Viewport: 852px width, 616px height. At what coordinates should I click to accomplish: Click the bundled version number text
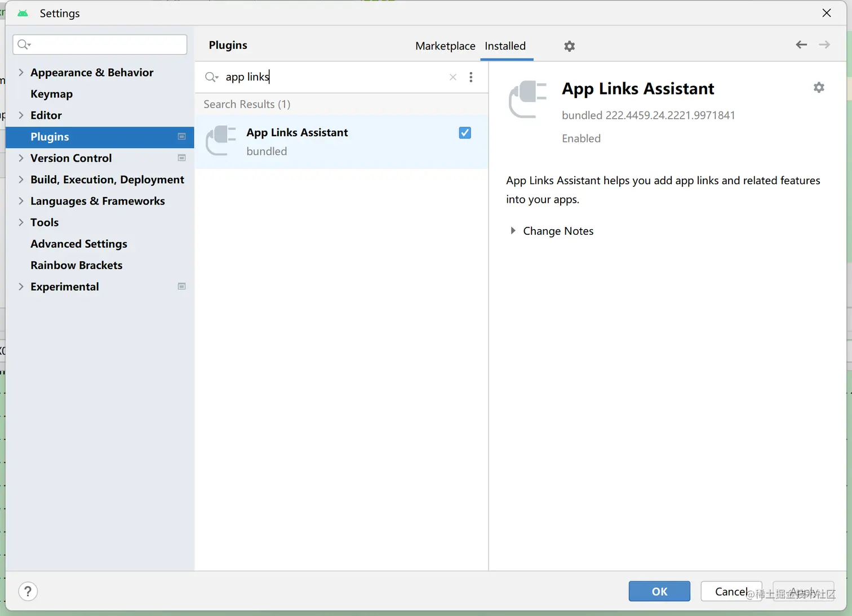click(x=648, y=115)
